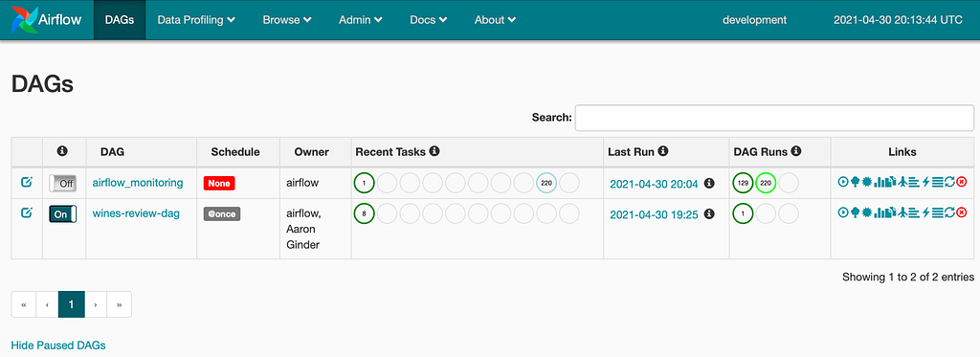Click info icon in the pause column header
This screenshot has width=980, height=357.
pos(62,151)
